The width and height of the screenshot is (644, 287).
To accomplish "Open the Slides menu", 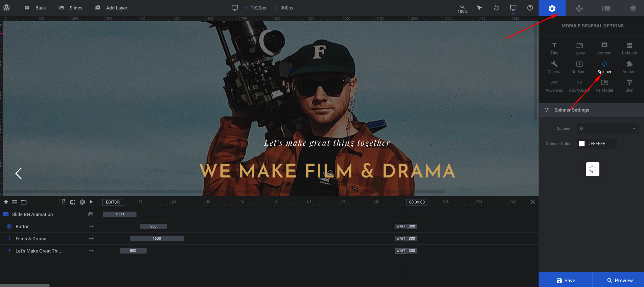I will pos(70,8).
